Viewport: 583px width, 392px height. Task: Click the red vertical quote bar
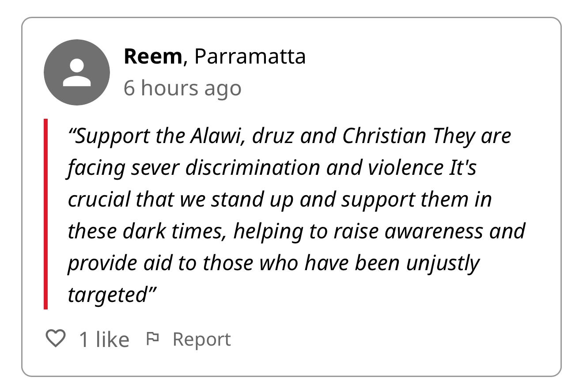[45, 214]
